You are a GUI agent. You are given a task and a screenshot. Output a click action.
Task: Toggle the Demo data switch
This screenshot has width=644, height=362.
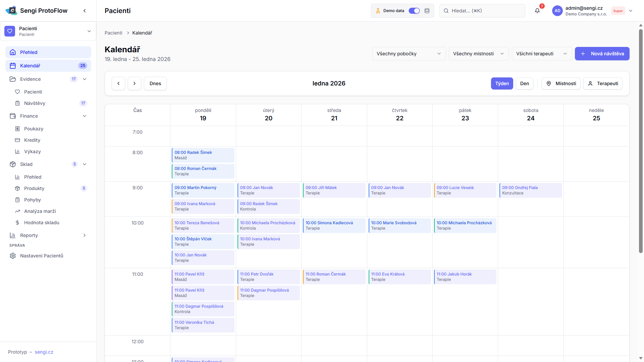tap(414, 11)
